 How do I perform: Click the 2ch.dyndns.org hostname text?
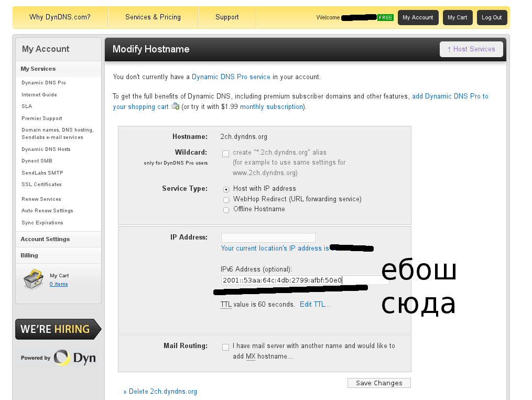pos(244,137)
